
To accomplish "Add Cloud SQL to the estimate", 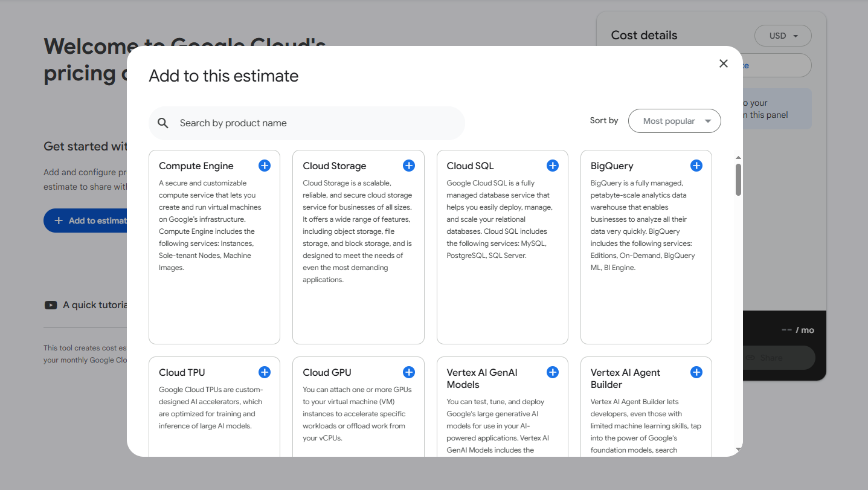I will pos(552,165).
